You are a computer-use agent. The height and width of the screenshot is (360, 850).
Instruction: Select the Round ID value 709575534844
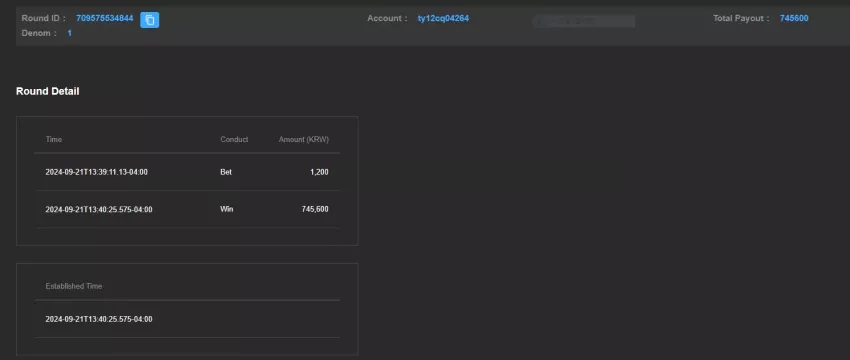pos(105,18)
